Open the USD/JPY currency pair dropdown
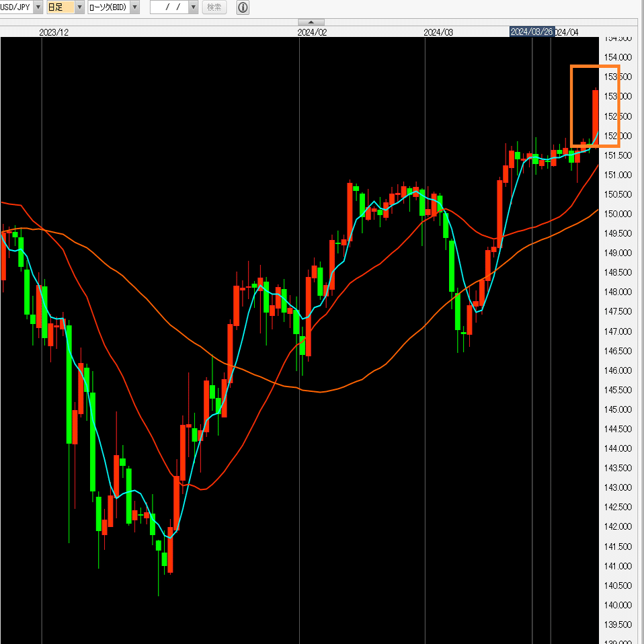Image resolution: width=644 pixels, height=644 pixels. tap(38, 7)
